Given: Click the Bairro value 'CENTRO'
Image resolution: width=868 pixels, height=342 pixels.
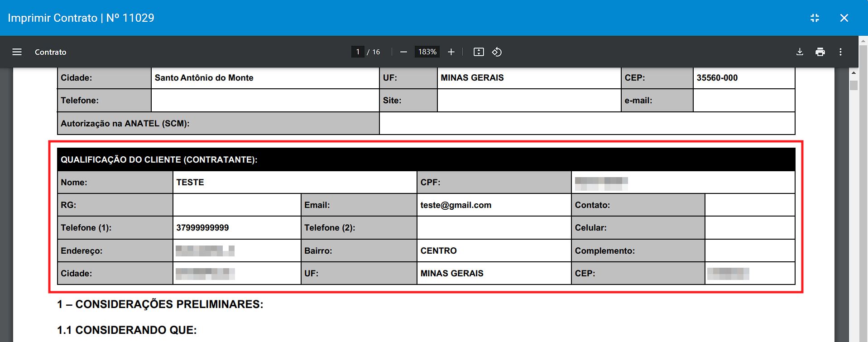Looking at the screenshot, I should (438, 251).
